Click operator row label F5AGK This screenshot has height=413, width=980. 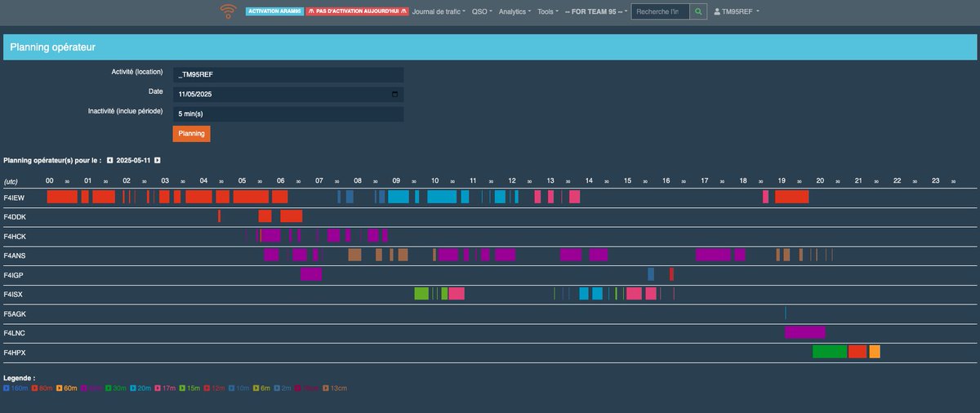tap(16, 313)
